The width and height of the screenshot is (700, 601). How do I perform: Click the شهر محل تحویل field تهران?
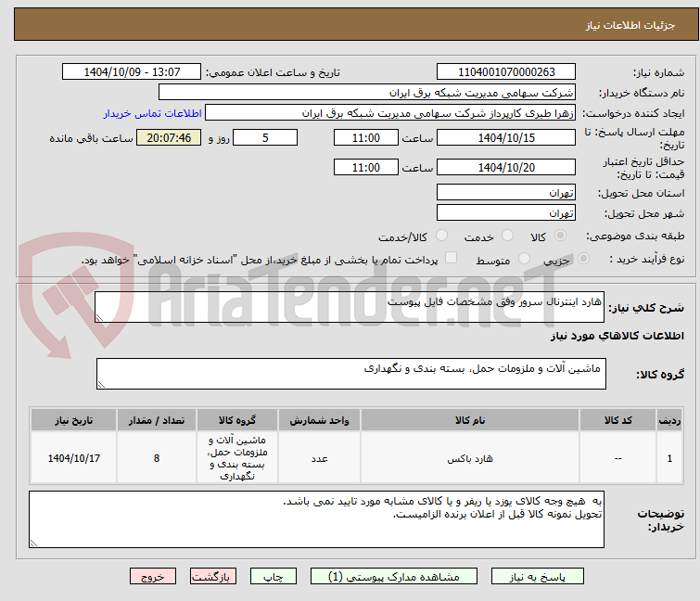coord(506,213)
